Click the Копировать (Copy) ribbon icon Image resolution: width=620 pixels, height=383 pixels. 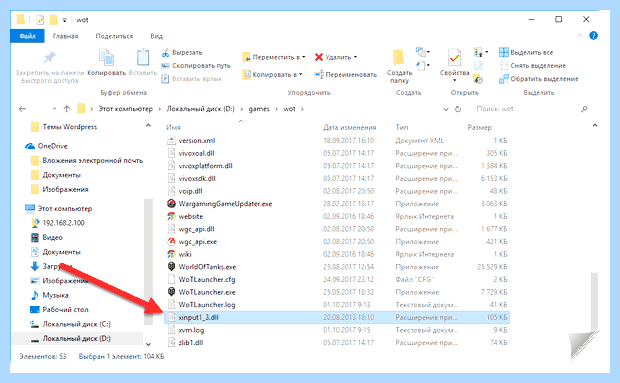point(106,58)
